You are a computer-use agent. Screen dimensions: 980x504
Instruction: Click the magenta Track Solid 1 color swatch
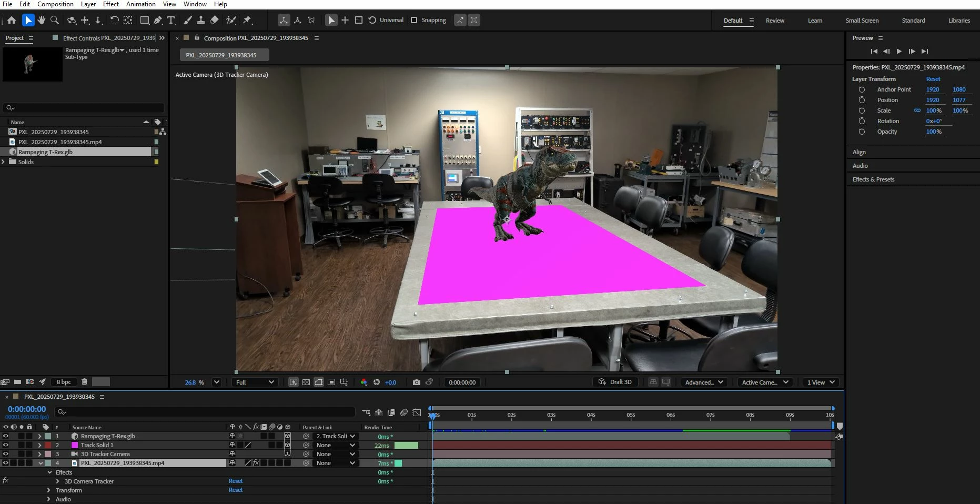tap(74, 445)
